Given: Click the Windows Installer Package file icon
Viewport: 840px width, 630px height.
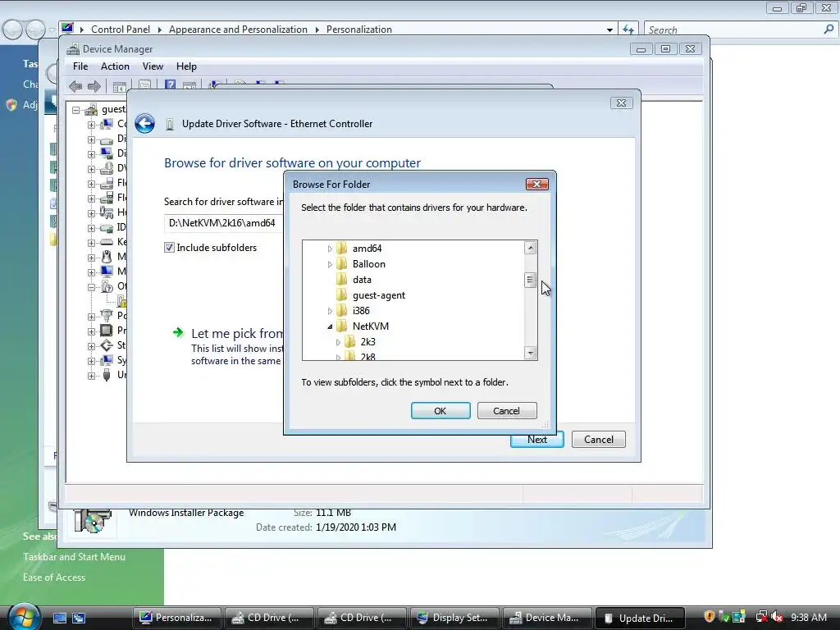Looking at the screenshot, I should click(93, 522).
